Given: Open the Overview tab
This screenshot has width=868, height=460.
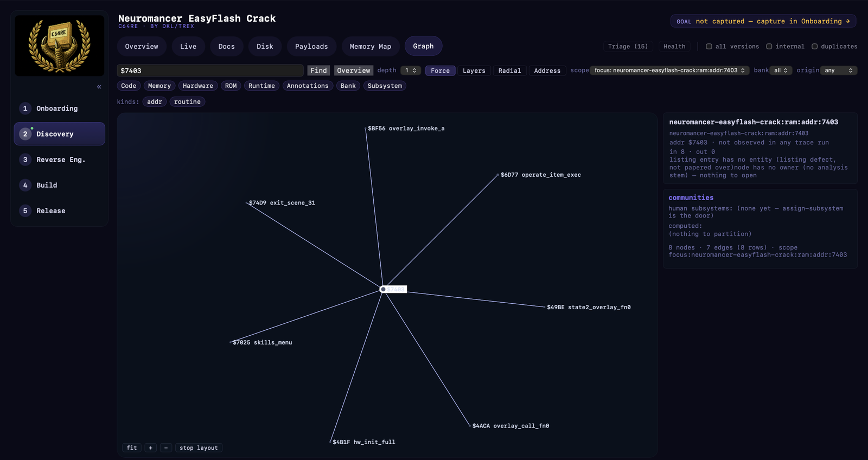Looking at the screenshot, I should point(142,46).
